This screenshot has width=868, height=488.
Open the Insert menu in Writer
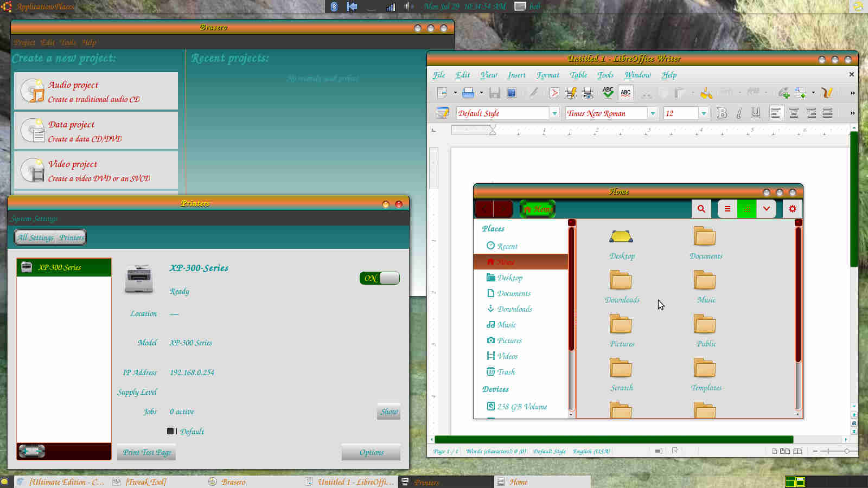pos(516,75)
